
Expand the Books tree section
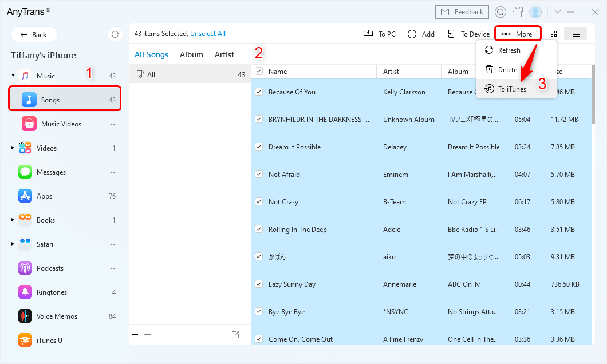point(13,220)
